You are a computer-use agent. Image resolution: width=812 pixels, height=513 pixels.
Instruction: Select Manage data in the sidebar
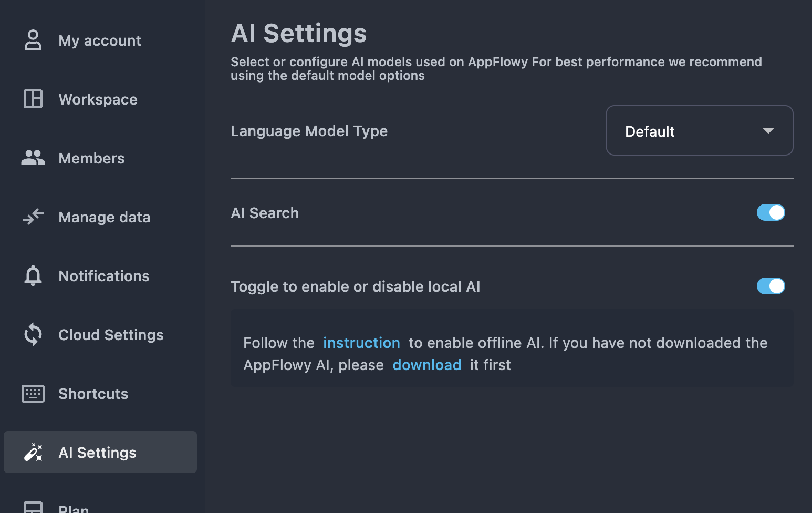click(x=100, y=217)
